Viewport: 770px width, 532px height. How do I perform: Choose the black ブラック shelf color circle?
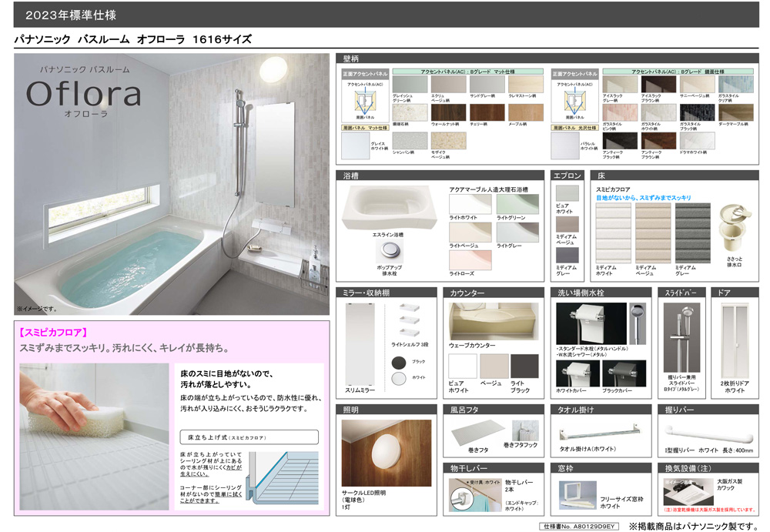(x=399, y=363)
